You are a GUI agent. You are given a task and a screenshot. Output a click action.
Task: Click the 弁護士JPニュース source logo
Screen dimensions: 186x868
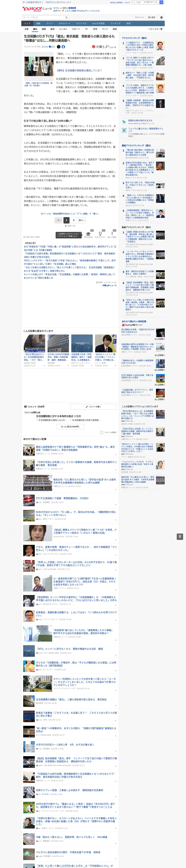tap(104, 47)
